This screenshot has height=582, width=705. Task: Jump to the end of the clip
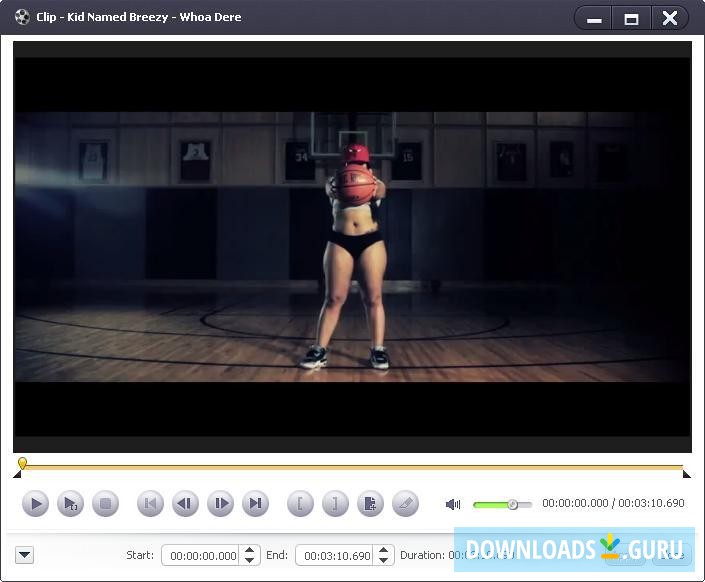coord(255,503)
